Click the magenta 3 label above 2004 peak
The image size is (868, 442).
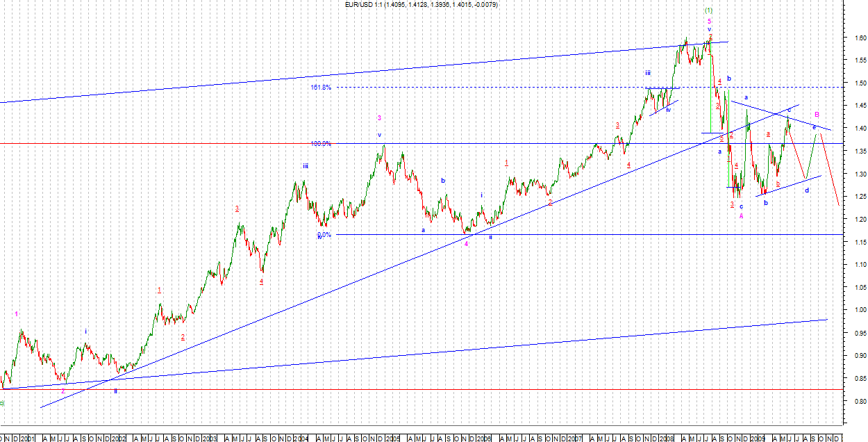pyautogui.click(x=379, y=118)
